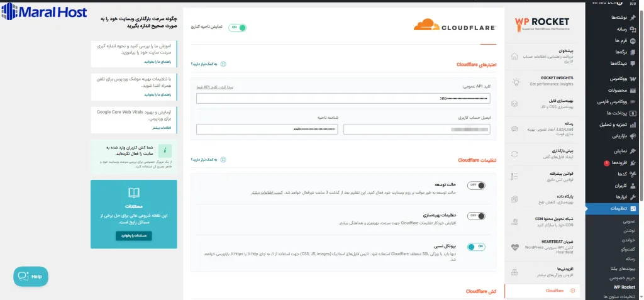Select the WP Rocket submenu item
This screenshot has width=644, height=300.
(625, 287)
